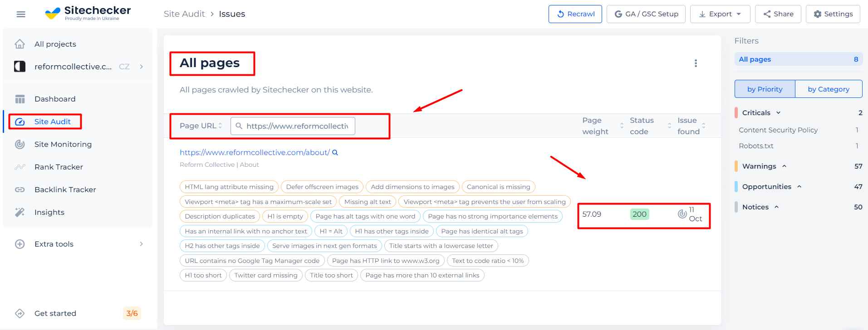Screen dimensions: 868x330
Task: Open Site Monitoring in the sidebar
Action: coord(63,144)
